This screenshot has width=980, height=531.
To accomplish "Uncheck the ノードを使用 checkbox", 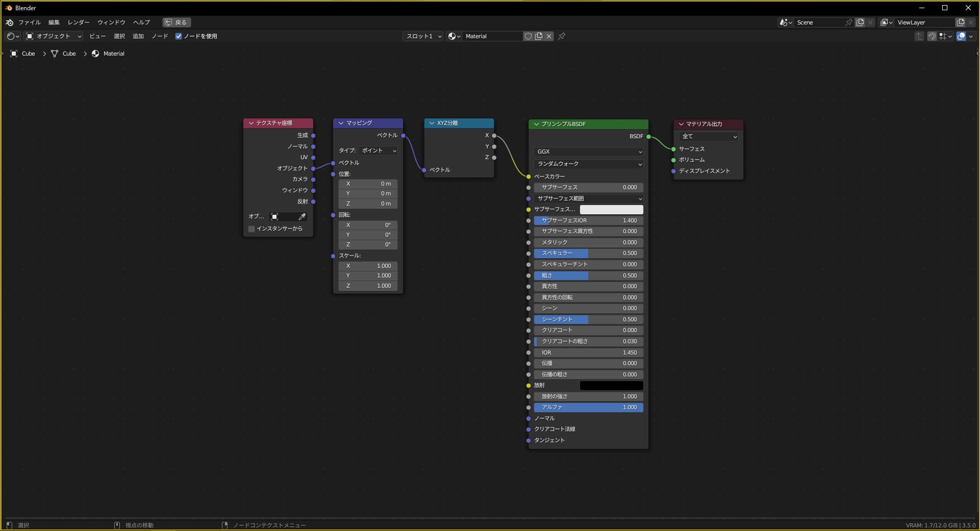I will 179,36.
